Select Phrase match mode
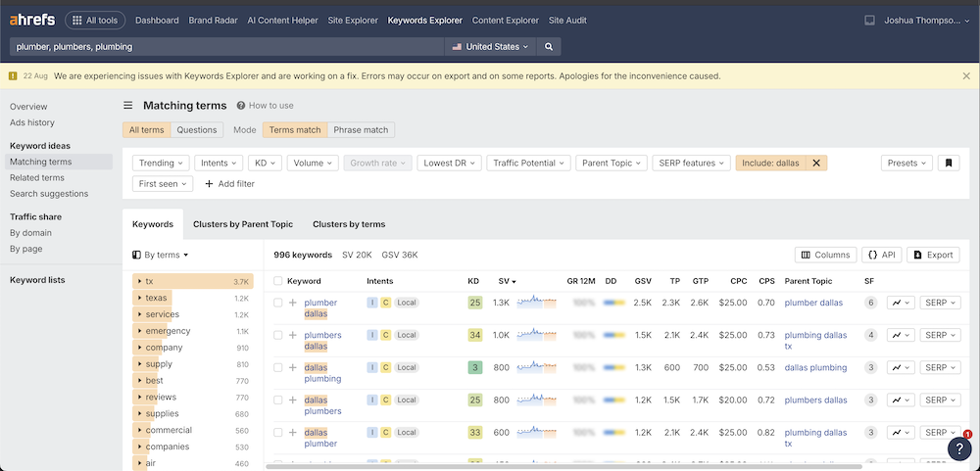Image resolution: width=980 pixels, height=471 pixels. pos(361,130)
